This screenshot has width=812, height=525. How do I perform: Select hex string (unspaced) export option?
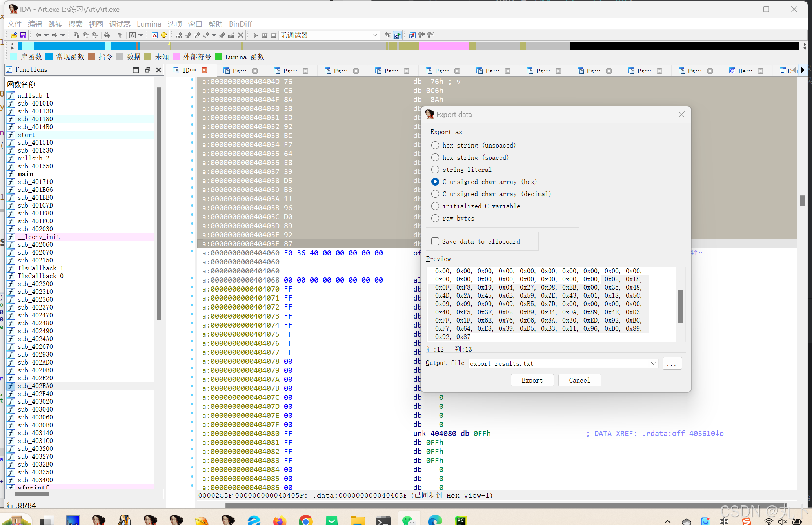pyautogui.click(x=435, y=145)
